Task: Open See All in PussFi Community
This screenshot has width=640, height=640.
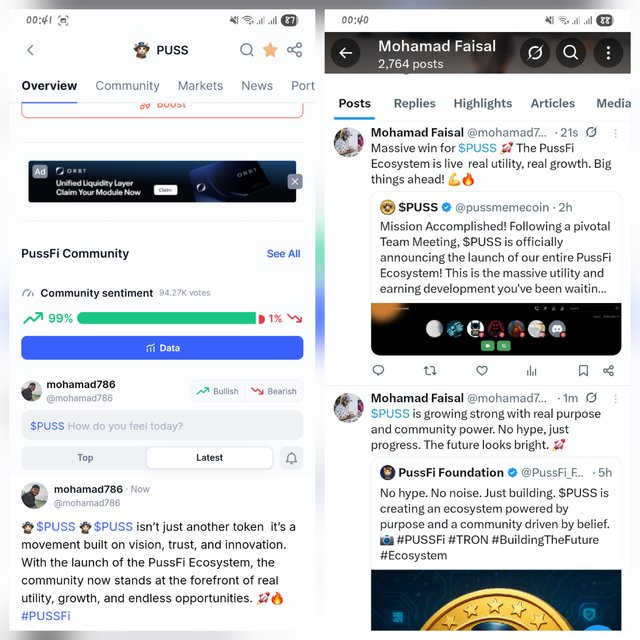Action: tap(283, 253)
